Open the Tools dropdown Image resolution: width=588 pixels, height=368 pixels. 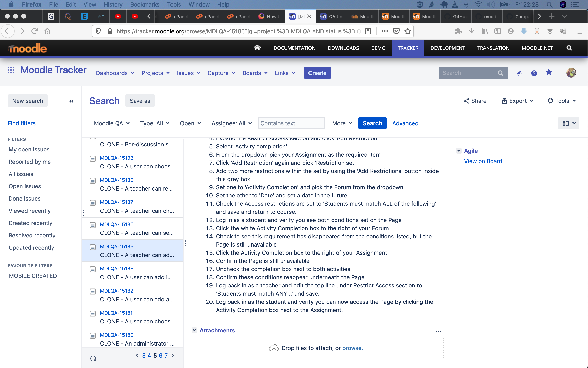click(561, 101)
